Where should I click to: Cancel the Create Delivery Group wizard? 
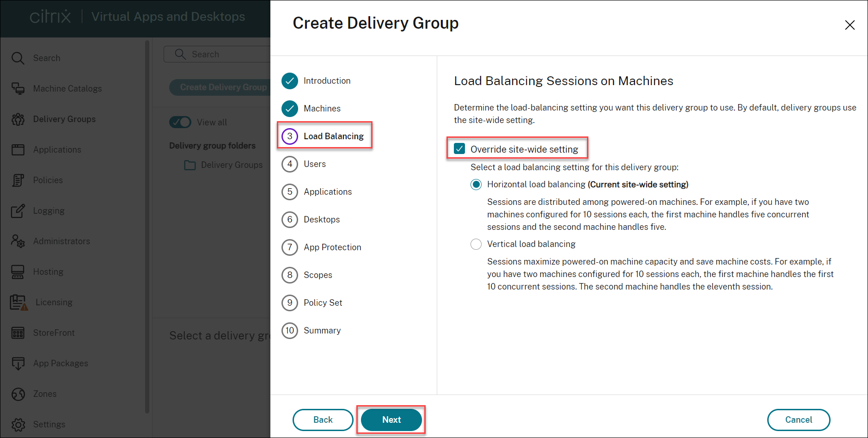click(x=798, y=419)
